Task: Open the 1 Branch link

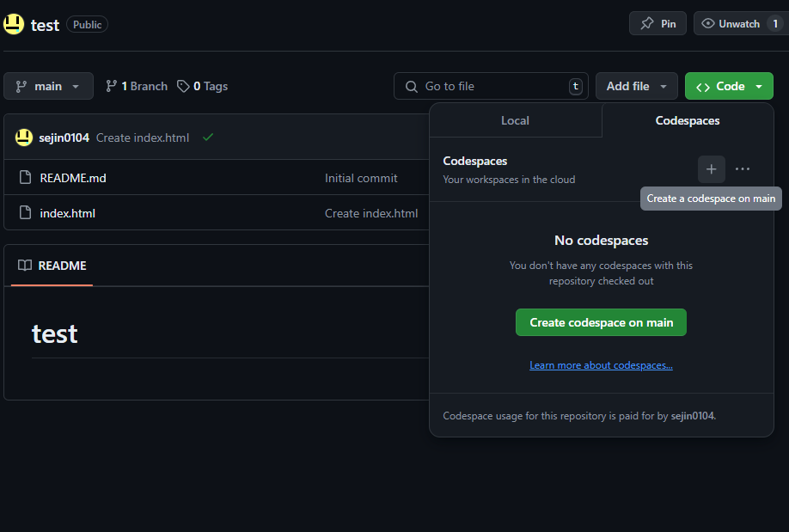Action: click(137, 86)
